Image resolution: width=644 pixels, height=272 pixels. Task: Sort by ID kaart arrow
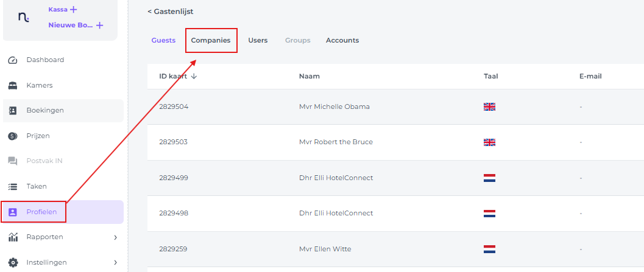194,76
